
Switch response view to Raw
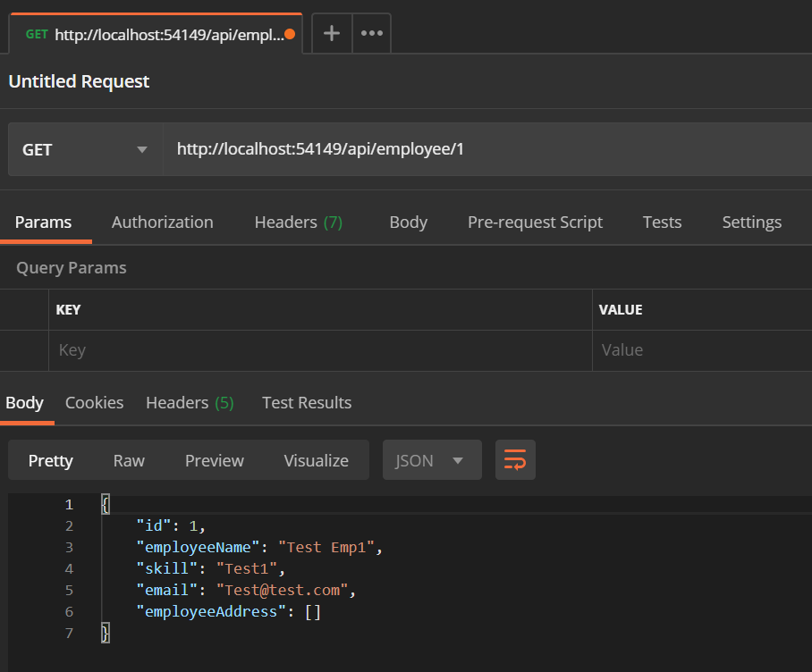[x=128, y=459]
